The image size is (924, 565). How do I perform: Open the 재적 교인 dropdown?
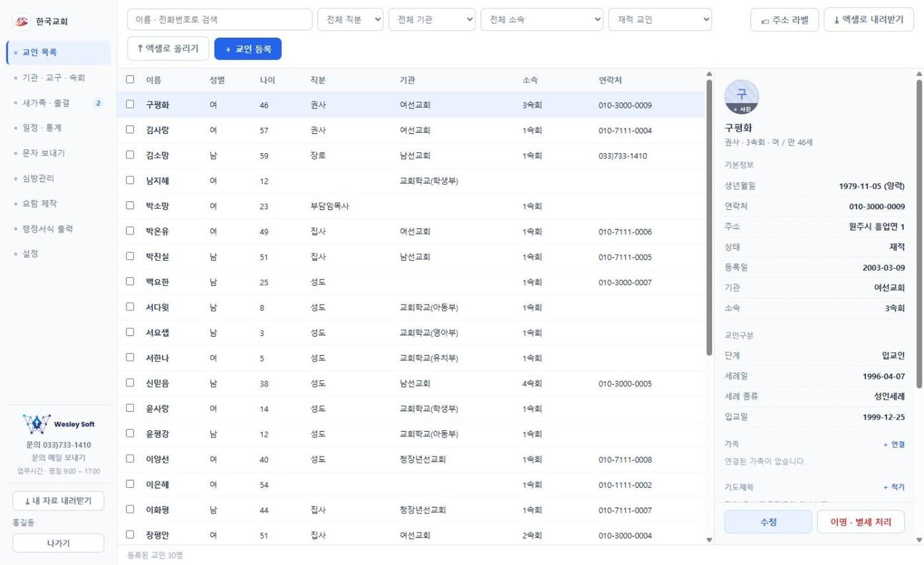pyautogui.click(x=660, y=20)
